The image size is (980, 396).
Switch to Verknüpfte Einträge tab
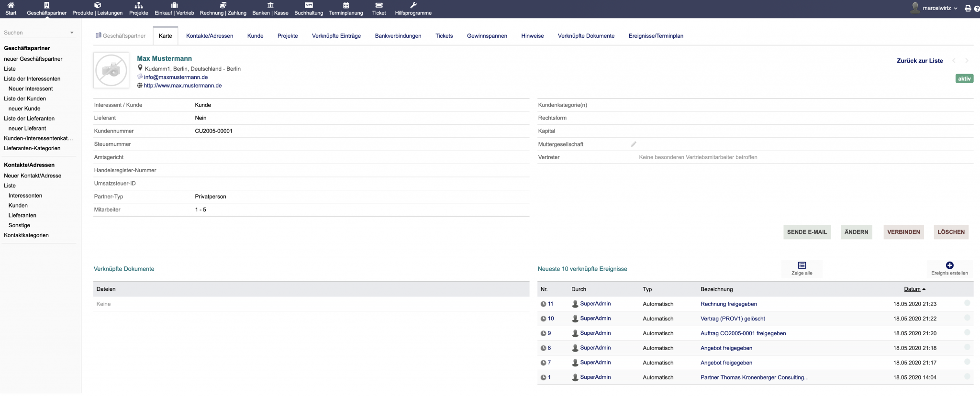coord(336,36)
